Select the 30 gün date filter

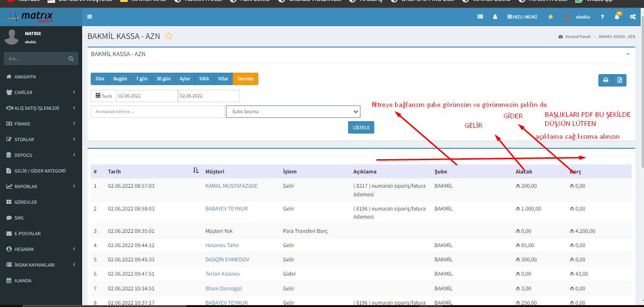click(163, 79)
